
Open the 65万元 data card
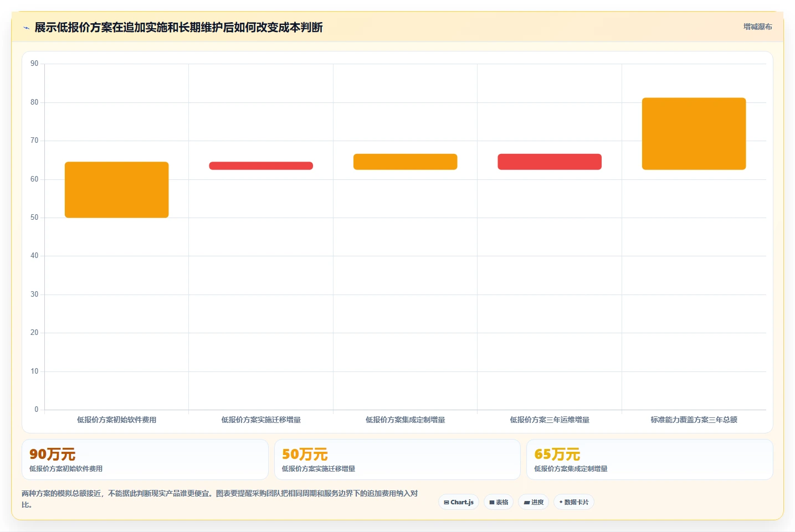(x=650, y=459)
